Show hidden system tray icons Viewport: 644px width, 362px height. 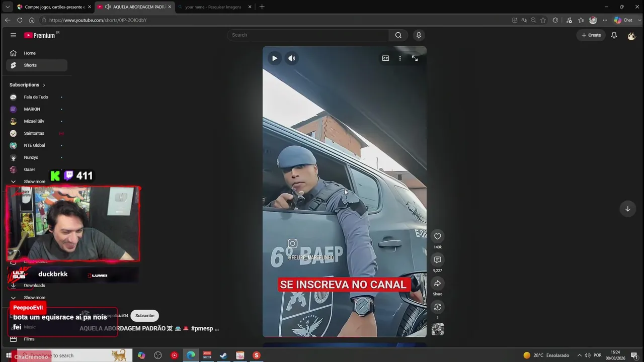(x=579, y=355)
